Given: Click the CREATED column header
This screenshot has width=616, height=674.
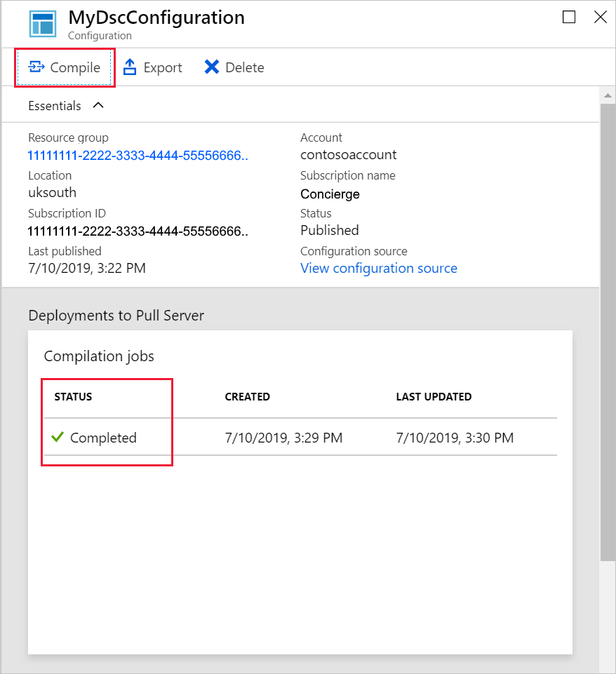Looking at the screenshot, I should pyautogui.click(x=247, y=397).
